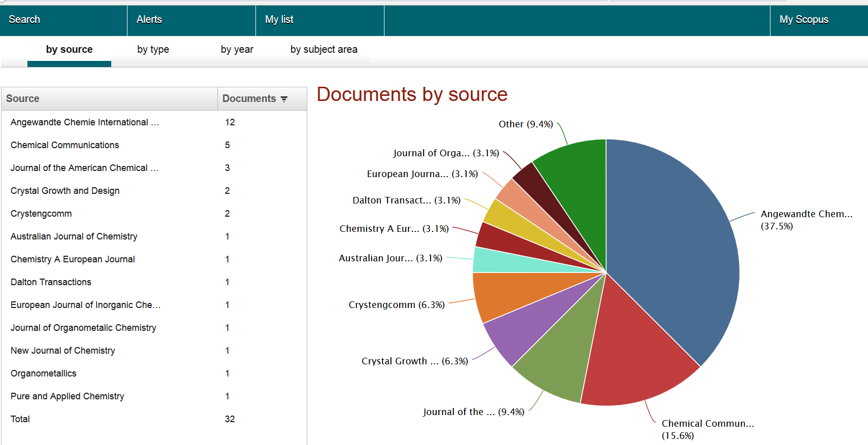Select Angewandte Chemie International row
The image size is (868, 445).
(154, 122)
